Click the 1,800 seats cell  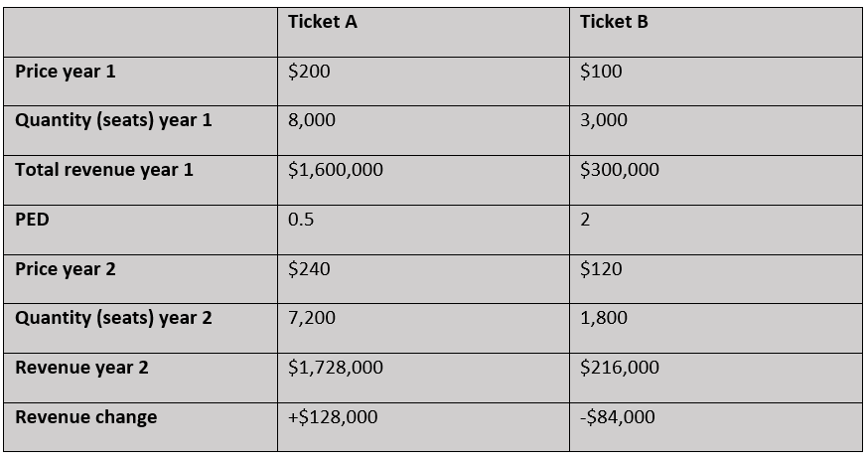(x=604, y=318)
